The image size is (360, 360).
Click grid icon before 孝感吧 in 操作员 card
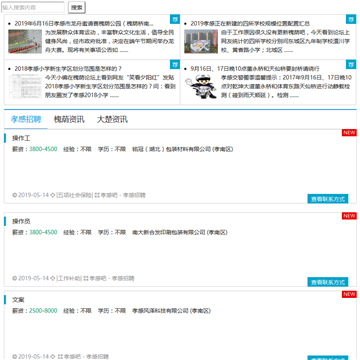86,278
